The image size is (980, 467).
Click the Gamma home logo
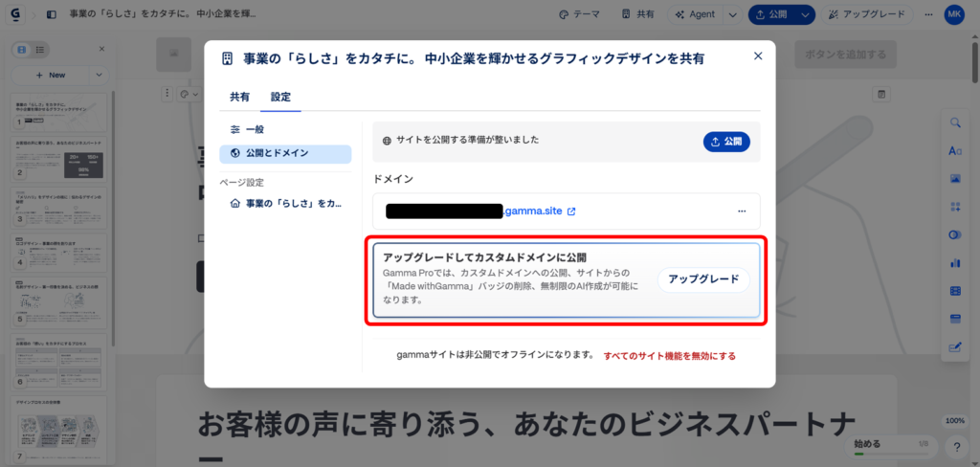[16, 15]
